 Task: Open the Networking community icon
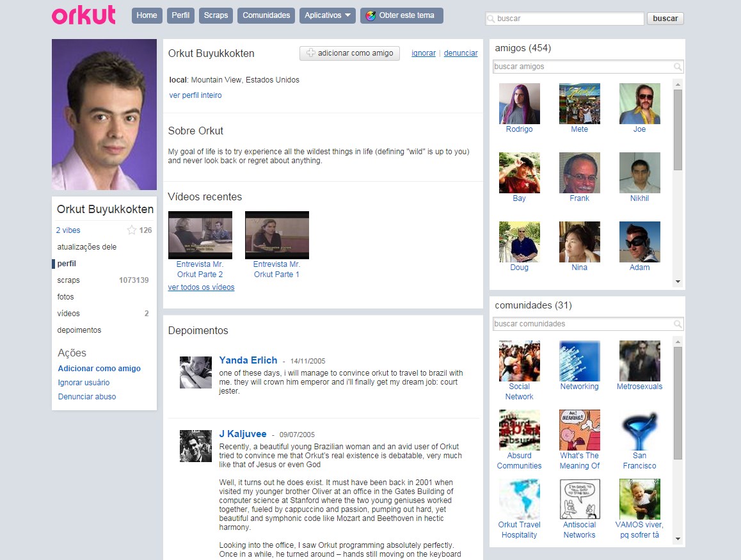(x=579, y=361)
